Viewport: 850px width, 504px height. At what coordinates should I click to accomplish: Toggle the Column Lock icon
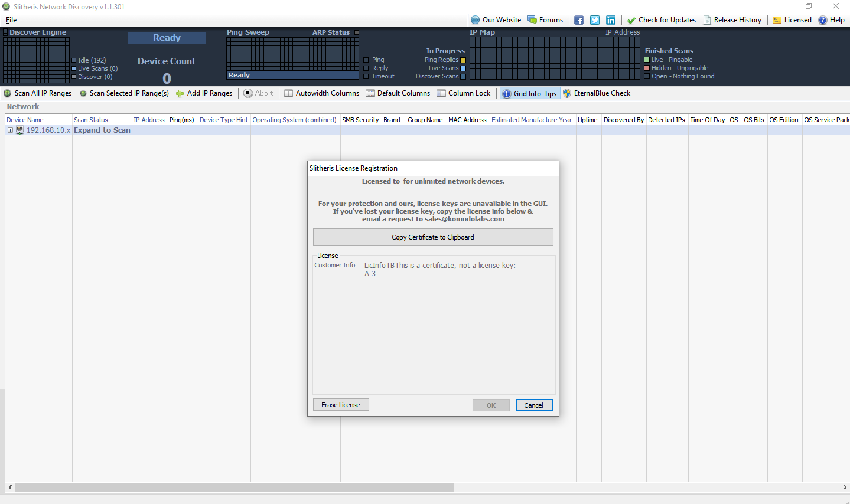(x=441, y=93)
